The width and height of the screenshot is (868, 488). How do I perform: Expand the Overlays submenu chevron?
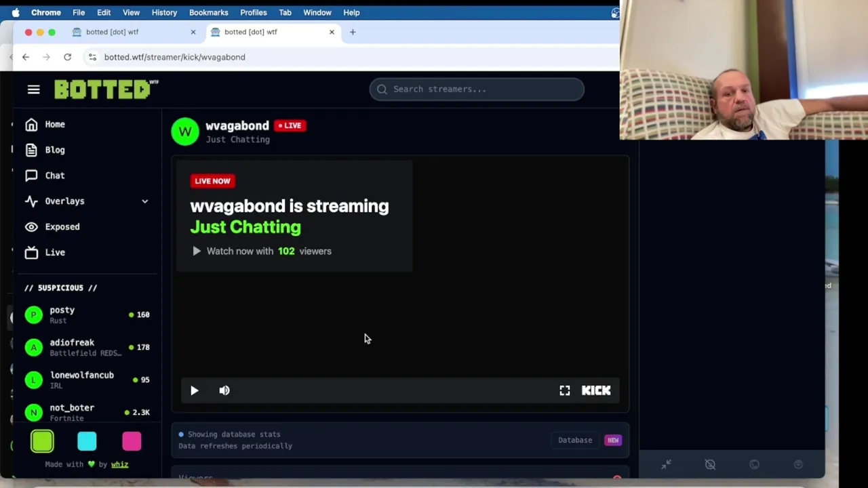[x=144, y=201]
